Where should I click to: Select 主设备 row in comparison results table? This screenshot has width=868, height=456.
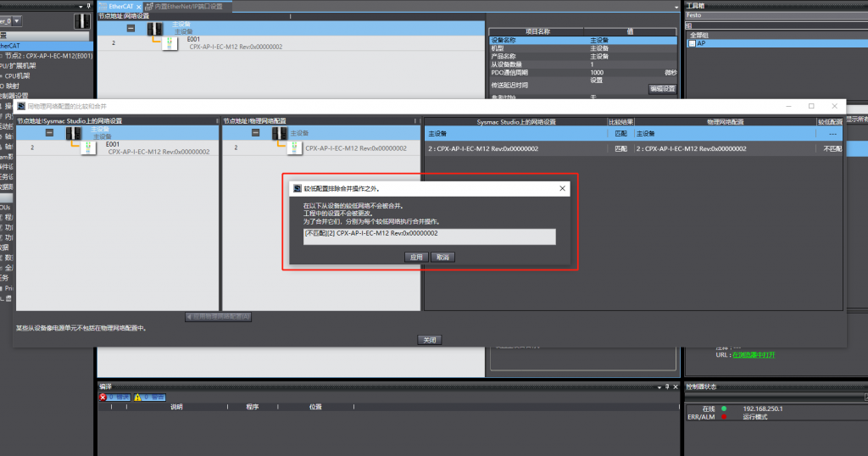(634, 133)
